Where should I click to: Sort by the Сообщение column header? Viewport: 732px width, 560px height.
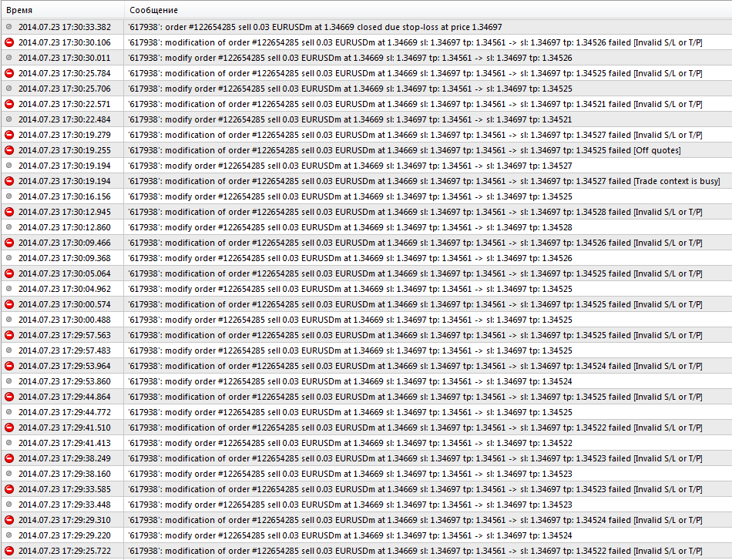[428, 10]
